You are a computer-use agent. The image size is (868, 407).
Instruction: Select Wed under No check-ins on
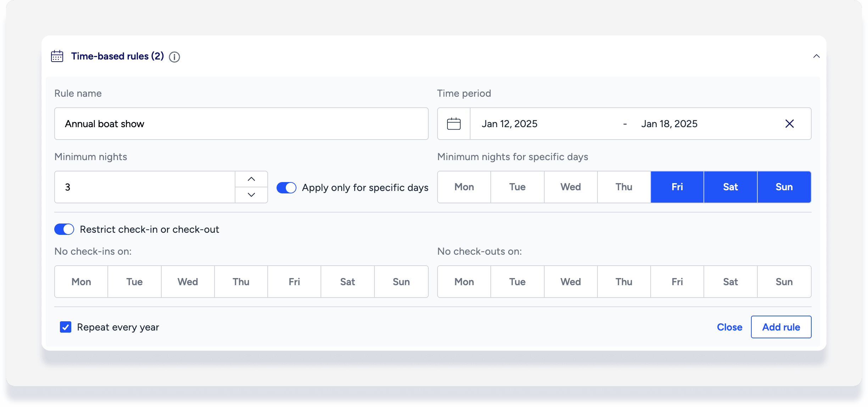[x=188, y=282]
